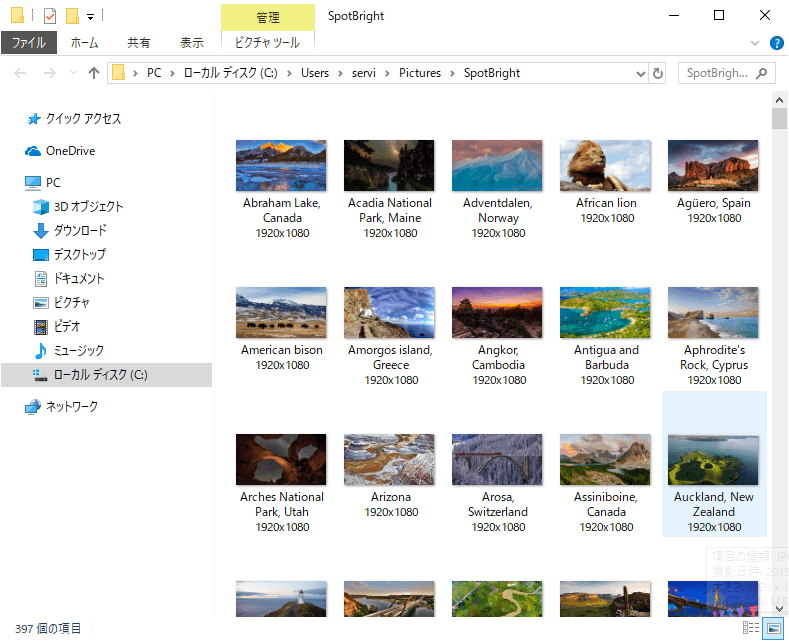The width and height of the screenshot is (789, 641).
Task: Go up one folder level arrow
Action: pyautogui.click(x=94, y=73)
